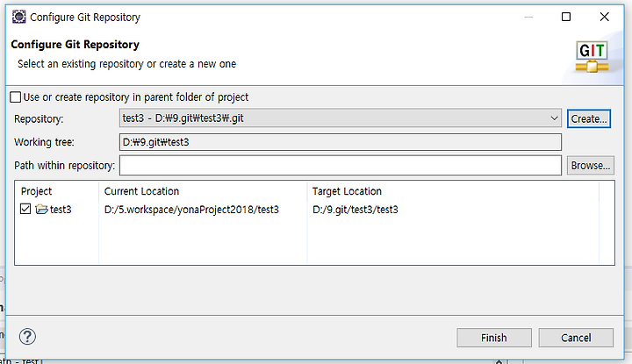Click the Finish button
Image resolution: width=632 pixels, height=364 pixels.
click(x=494, y=338)
